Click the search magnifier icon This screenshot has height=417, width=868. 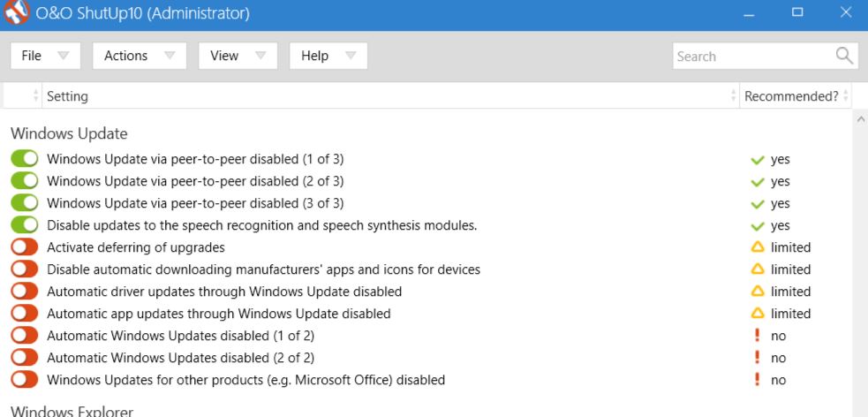point(844,56)
